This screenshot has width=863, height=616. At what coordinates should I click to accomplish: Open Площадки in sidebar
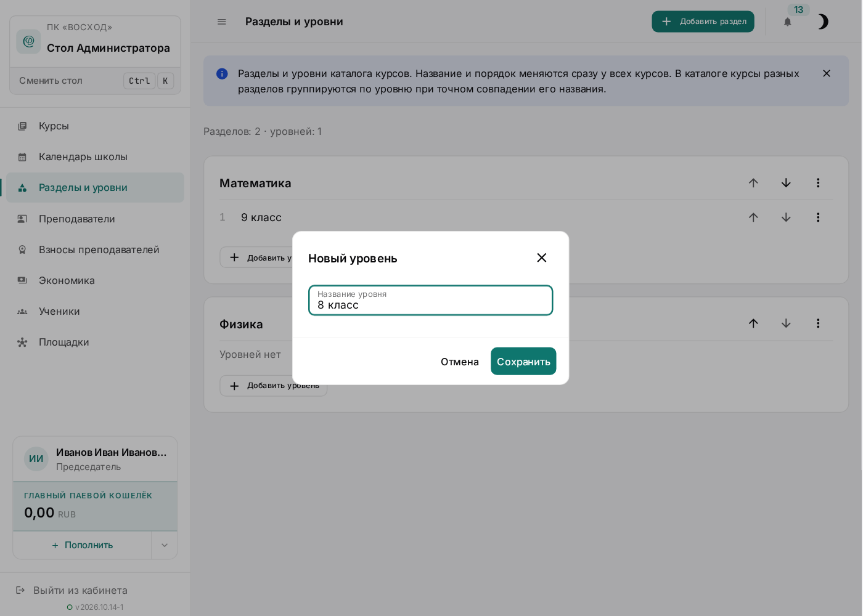[95, 342]
